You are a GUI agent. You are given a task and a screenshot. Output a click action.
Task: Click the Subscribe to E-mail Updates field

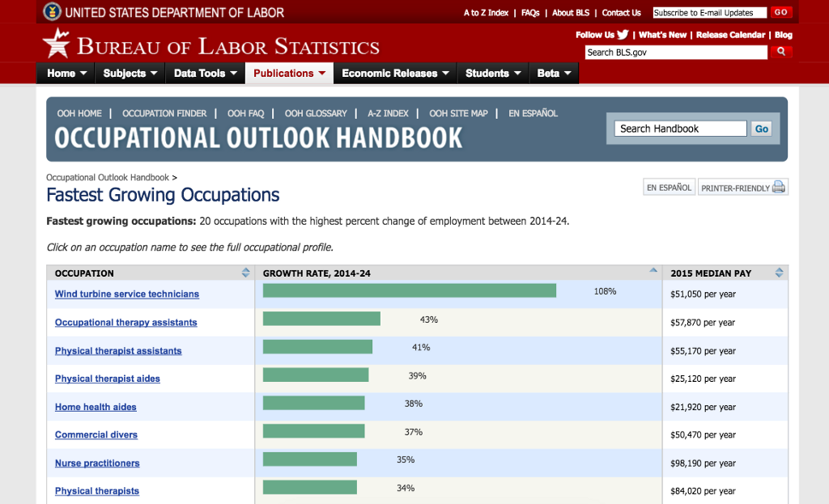(709, 13)
